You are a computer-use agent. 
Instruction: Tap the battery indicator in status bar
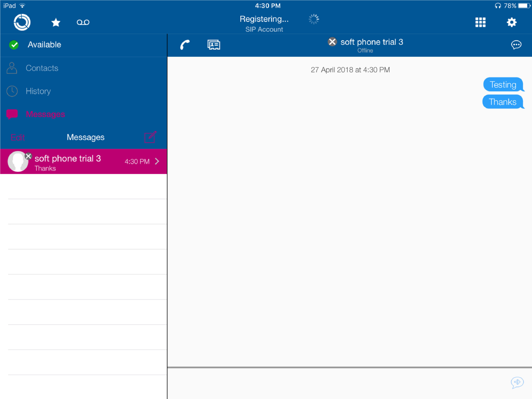(524, 5)
